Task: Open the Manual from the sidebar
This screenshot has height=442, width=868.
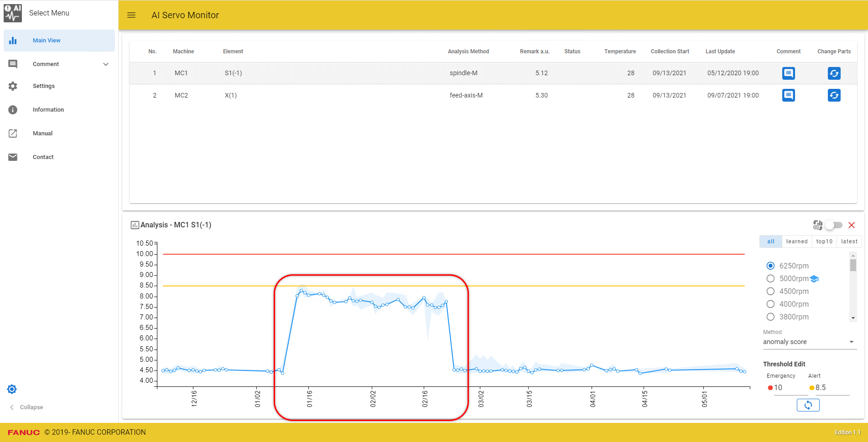Action: click(x=13, y=133)
